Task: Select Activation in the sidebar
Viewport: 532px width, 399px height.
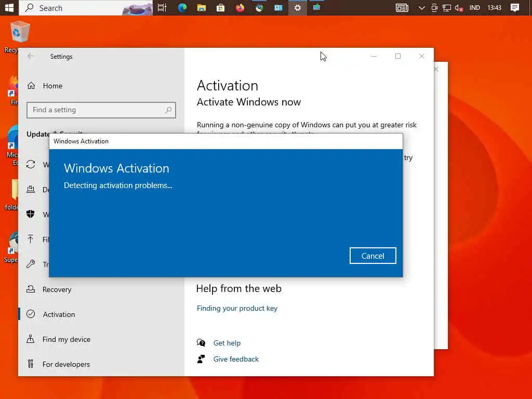Action: [x=59, y=314]
